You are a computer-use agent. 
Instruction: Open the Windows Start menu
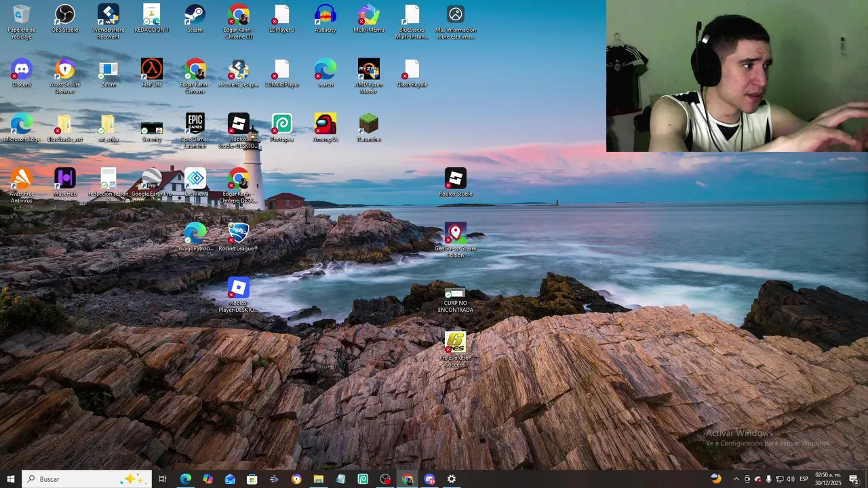pyautogui.click(x=11, y=479)
